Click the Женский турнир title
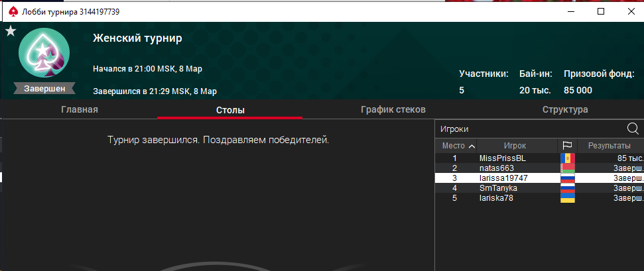The width and height of the screenshot is (644, 271). point(137,38)
